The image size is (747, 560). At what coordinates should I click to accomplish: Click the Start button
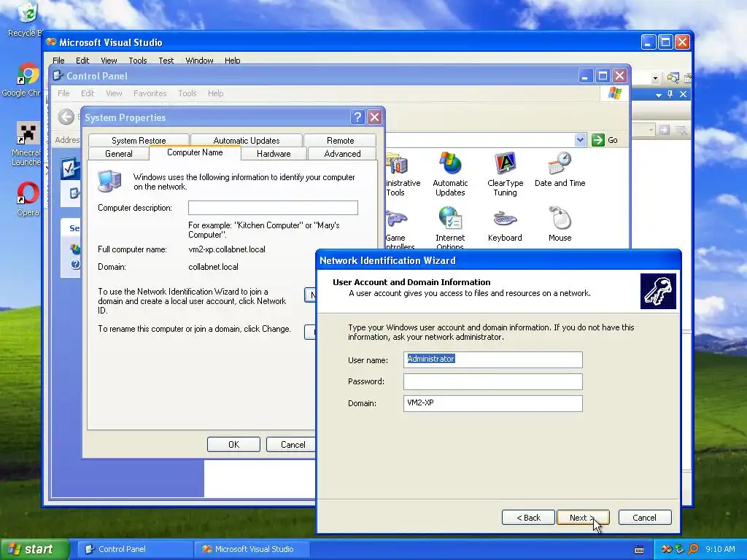pos(34,549)
